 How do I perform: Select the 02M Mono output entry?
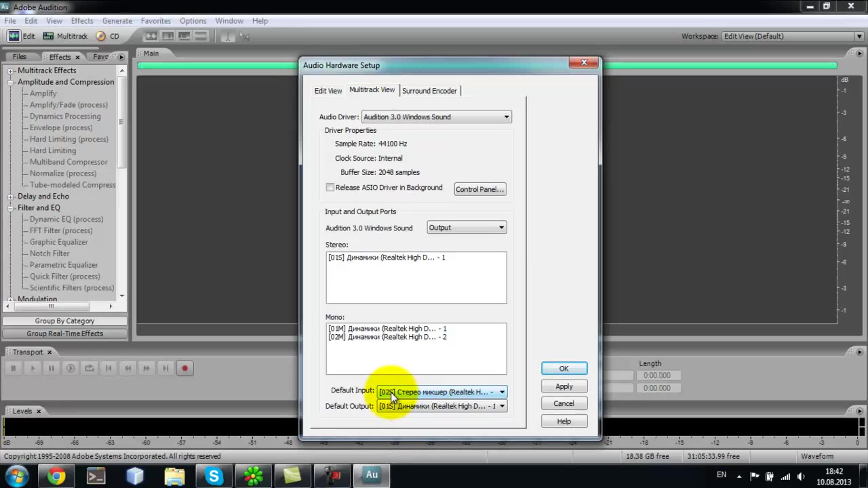[x=387, y=337]
